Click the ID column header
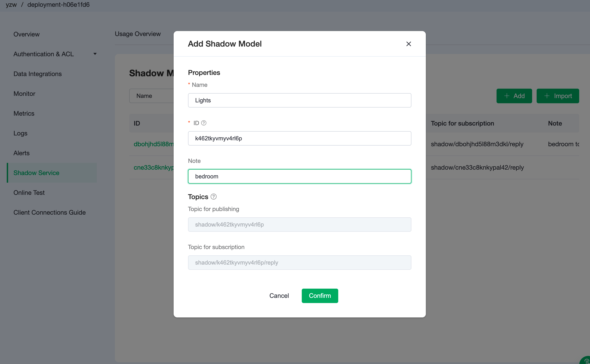The width and height of the screenshot is (590, 364). pyautogui.click(x=137, y=123)
